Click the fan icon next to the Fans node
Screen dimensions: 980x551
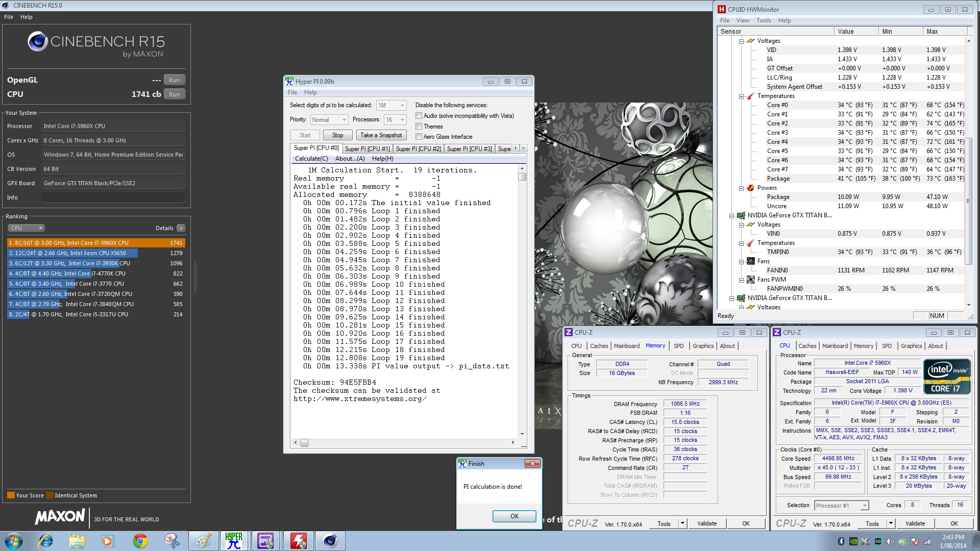pos(751,261)
